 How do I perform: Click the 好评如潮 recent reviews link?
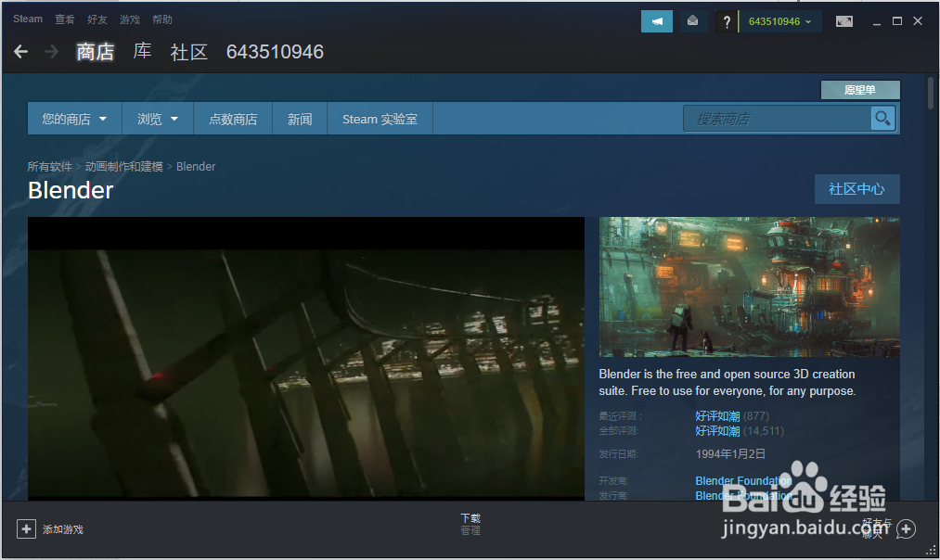(715, 416)
